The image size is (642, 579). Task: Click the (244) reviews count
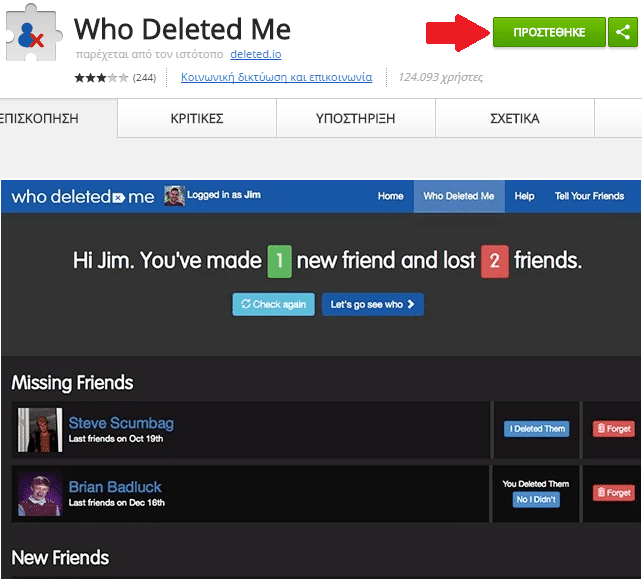(x=144, y=77)
